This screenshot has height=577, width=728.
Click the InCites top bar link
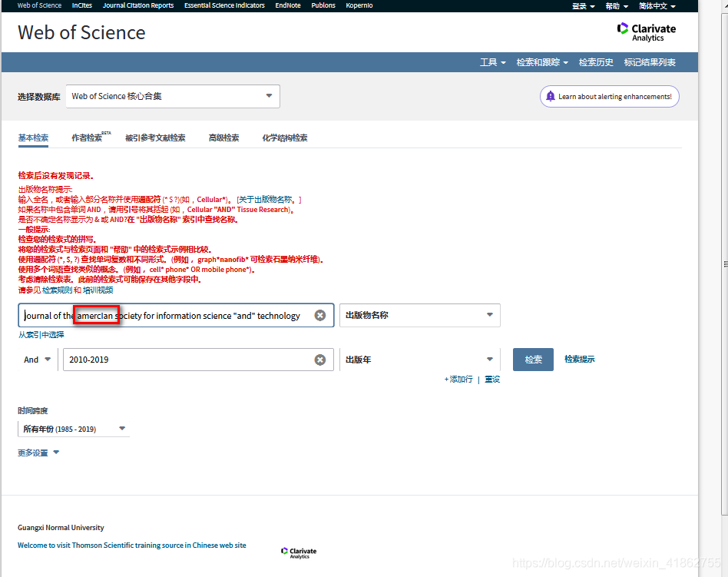[81, 5]
